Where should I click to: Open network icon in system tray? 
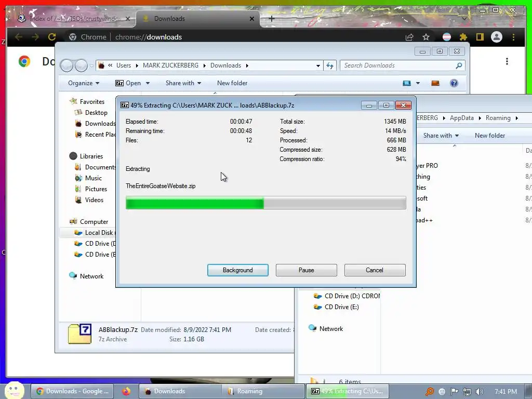(467, 392)
